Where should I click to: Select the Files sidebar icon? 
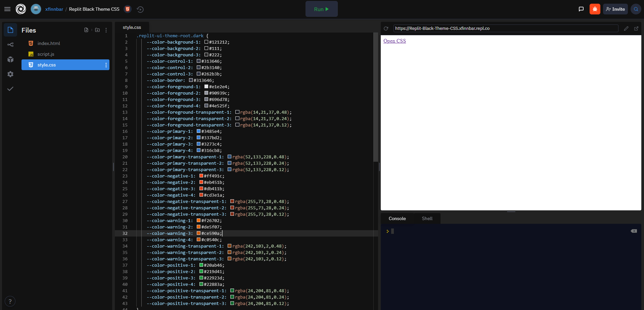click(x=10, y=30)
